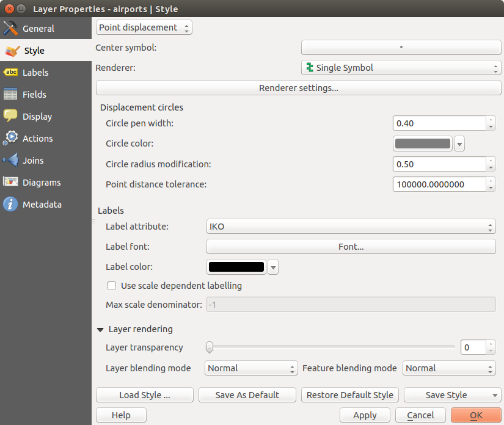Click the Point distance tolerance field
This screenshot has height=425, width=504.
[439, 184]
